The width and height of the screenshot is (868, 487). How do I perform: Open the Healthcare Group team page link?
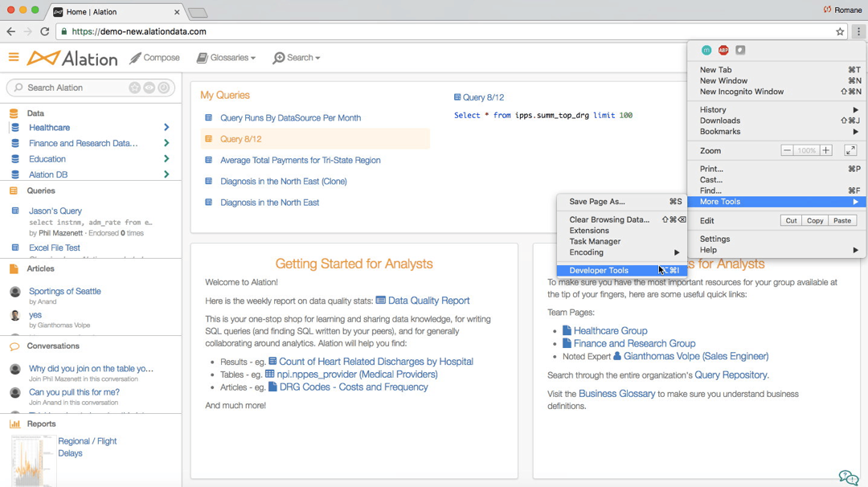coord(605,330)
